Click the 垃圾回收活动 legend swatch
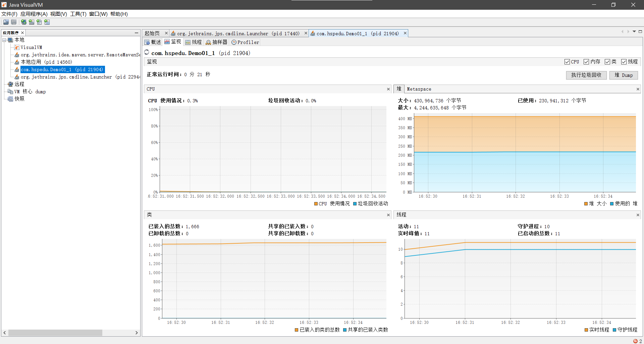 click(x=355, y=204)
